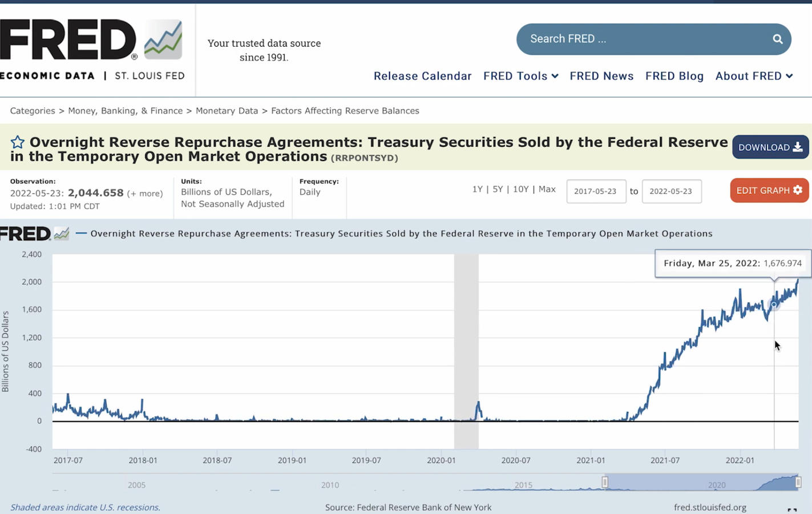The width and height of the screenshot is (812, 514).
Task: Click the 2,400 y-axis label
Action: pos(31,254)
